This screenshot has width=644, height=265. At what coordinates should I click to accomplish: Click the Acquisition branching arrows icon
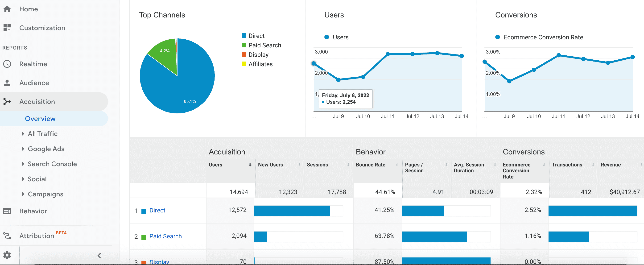click(x=7, y=102)
